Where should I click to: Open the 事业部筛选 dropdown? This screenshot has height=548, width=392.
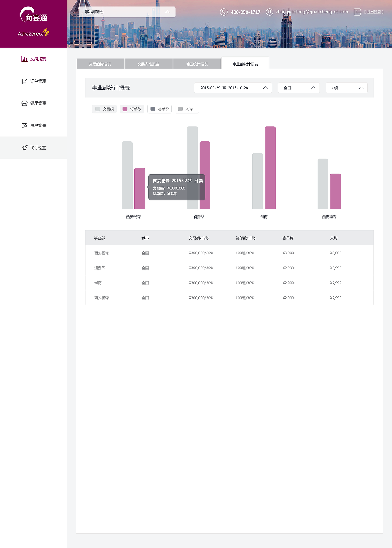[x=127, y=12]
